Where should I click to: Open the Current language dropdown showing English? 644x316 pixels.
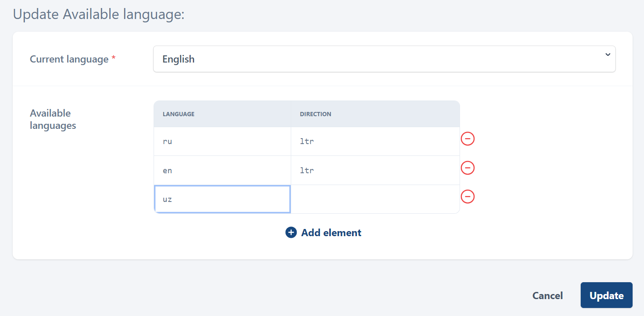click(384, 59)
